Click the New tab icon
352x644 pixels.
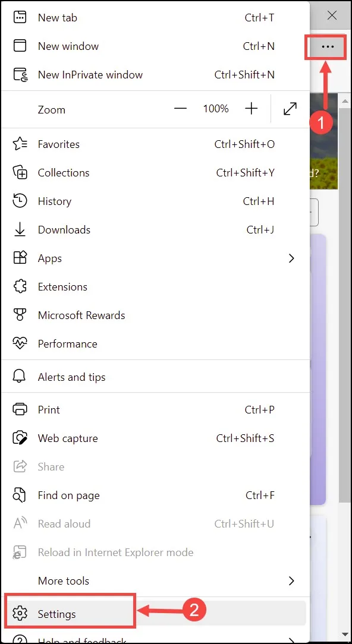pyautogui.click(x=20, y=17)
